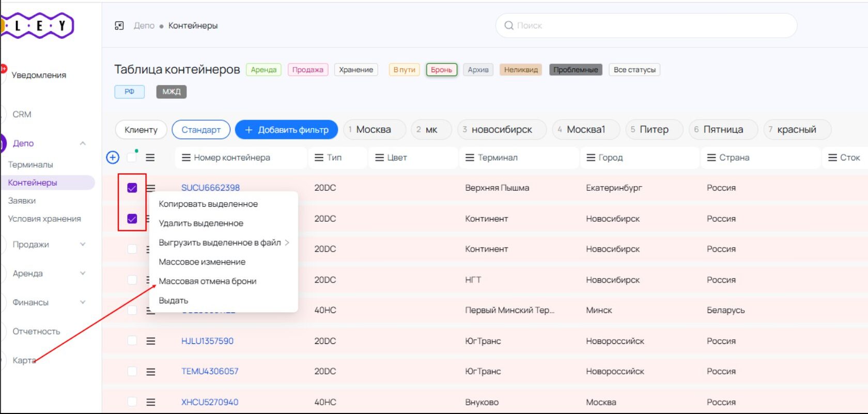The height and width of the screenshot is (414, 868).
Task: Select the МЖД tag
Action: point(172,92)
